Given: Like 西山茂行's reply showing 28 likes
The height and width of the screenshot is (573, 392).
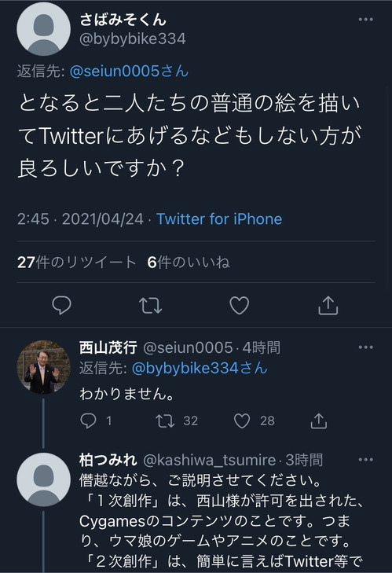Looking at the screenshot, I should pyautogui.click(x=242, y=421).
